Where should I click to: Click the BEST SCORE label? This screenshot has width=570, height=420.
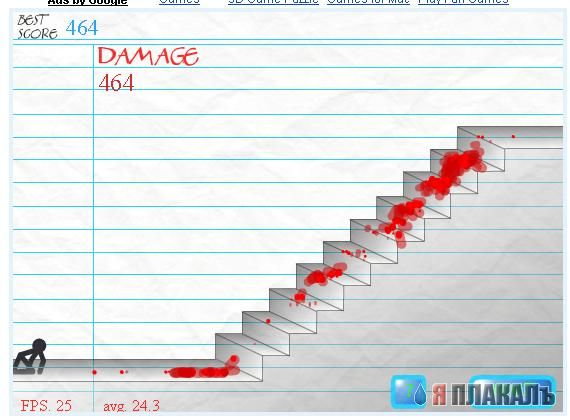pyautogui.click(x=37, y=27)
